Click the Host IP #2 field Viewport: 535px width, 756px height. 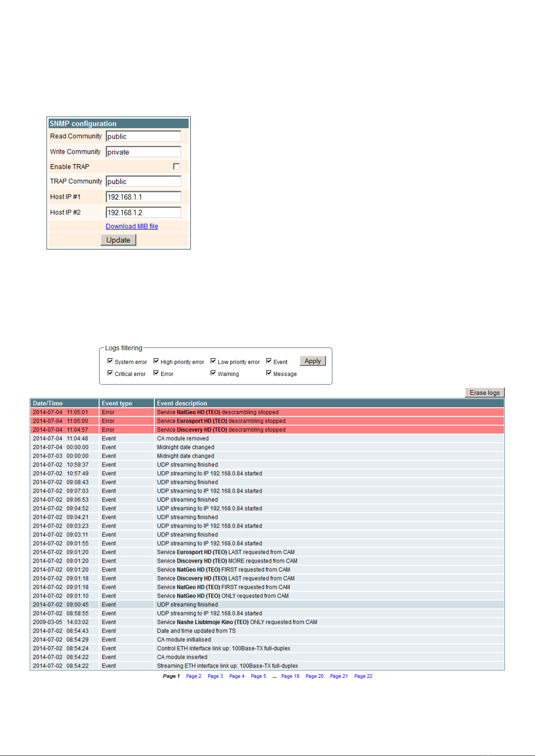144,213
